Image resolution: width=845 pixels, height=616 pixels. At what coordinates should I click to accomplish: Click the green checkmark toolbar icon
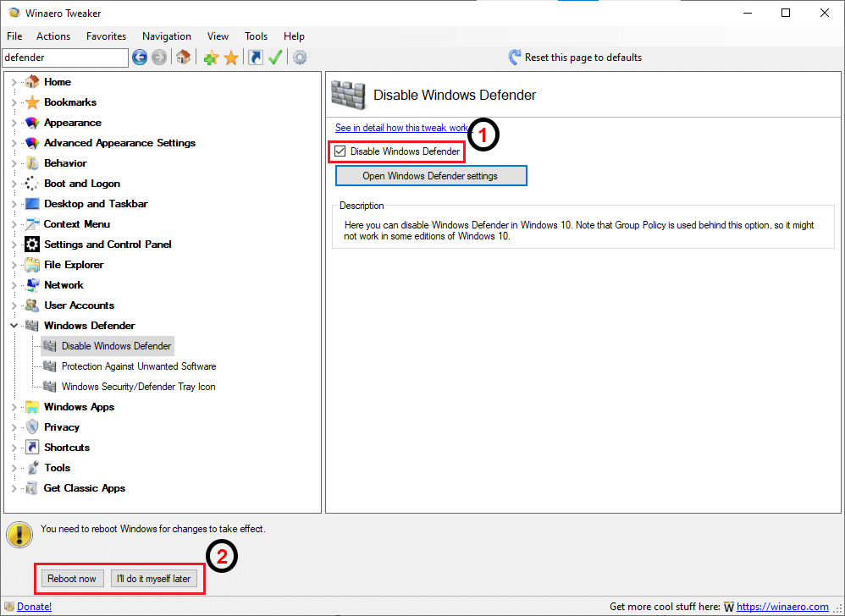click(275, 57)
